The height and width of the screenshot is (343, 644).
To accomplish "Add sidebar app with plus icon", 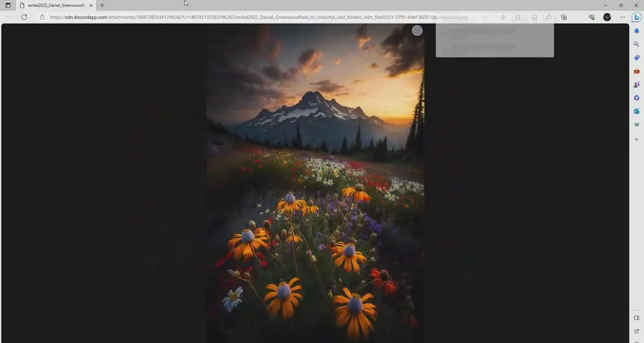I will (636, 139).
